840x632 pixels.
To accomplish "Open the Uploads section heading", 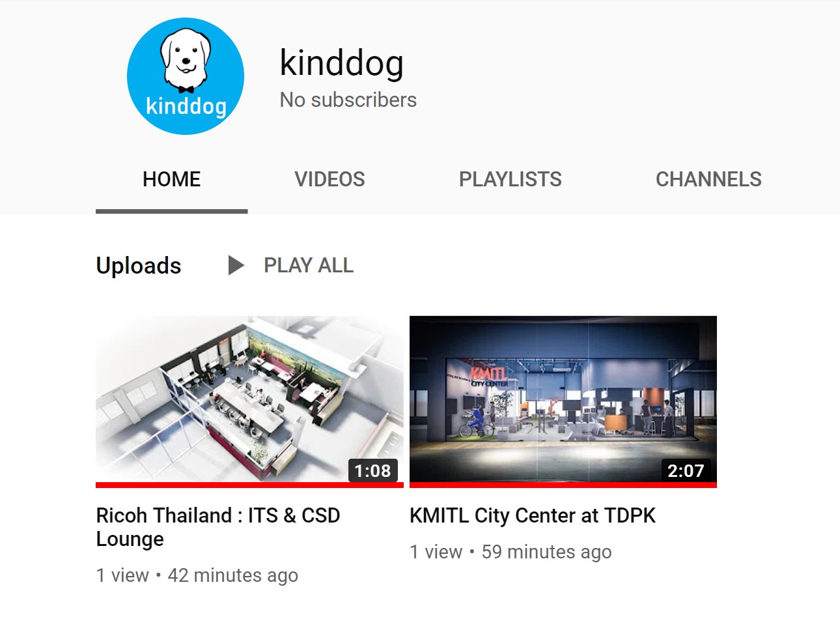I will (139, 265).
